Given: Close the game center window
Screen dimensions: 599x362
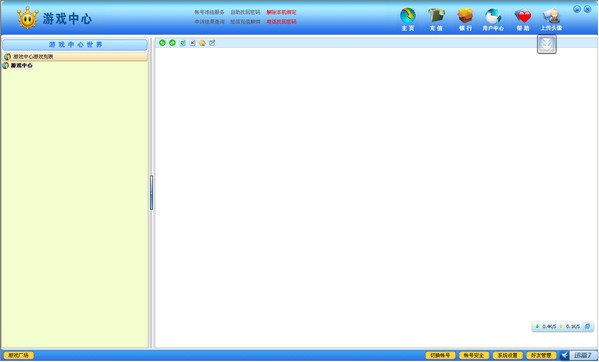Looking at the screenshot, I should [588, 9].
